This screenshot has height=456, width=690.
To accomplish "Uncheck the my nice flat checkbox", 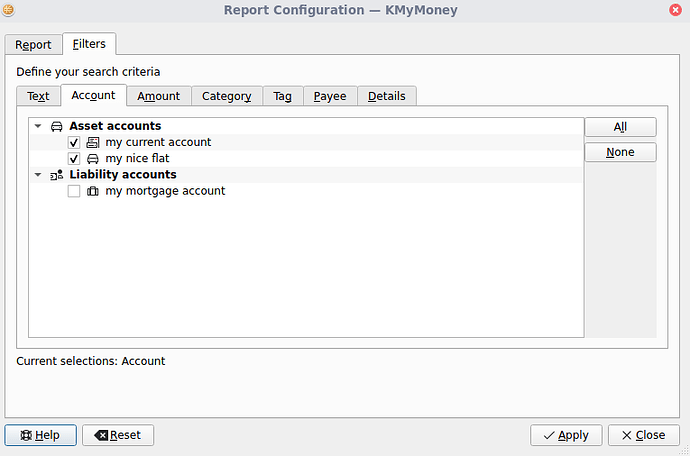I will point(74,158).
